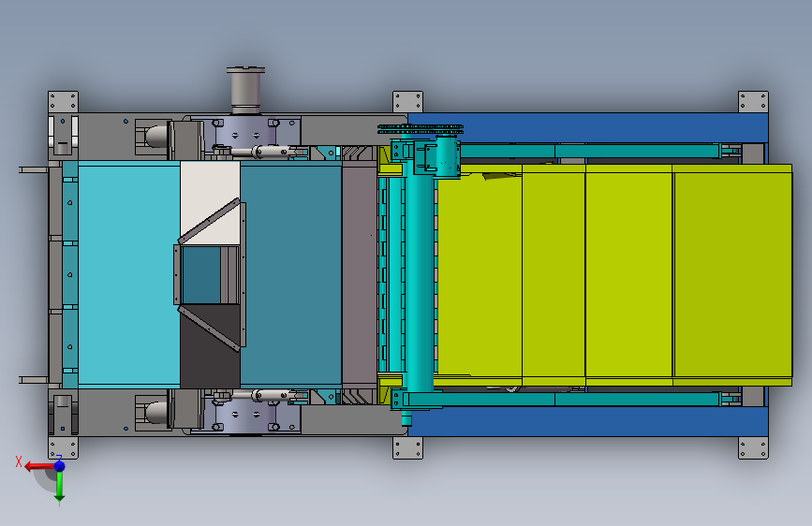Select the gray cylindrical motor on top of the frame
812x526 pixels.
click(x=245, y=90)
